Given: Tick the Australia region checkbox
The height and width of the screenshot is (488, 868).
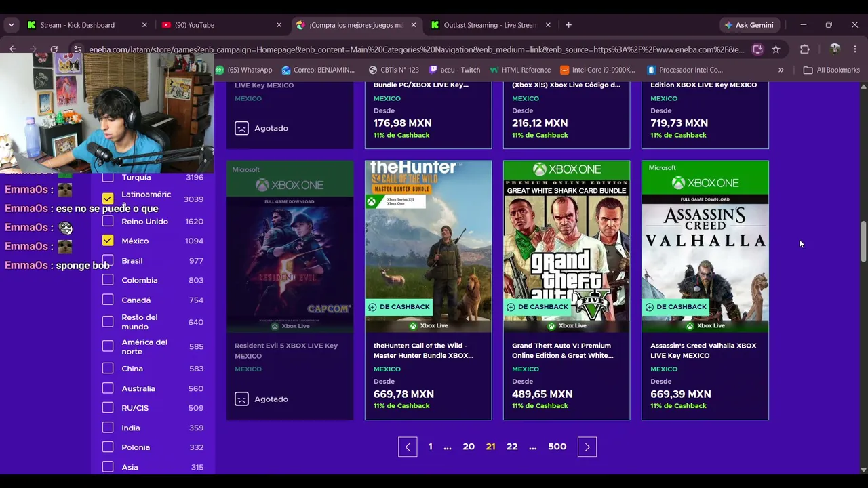Looking at the screenshot, I should click(x=108, y=388).
